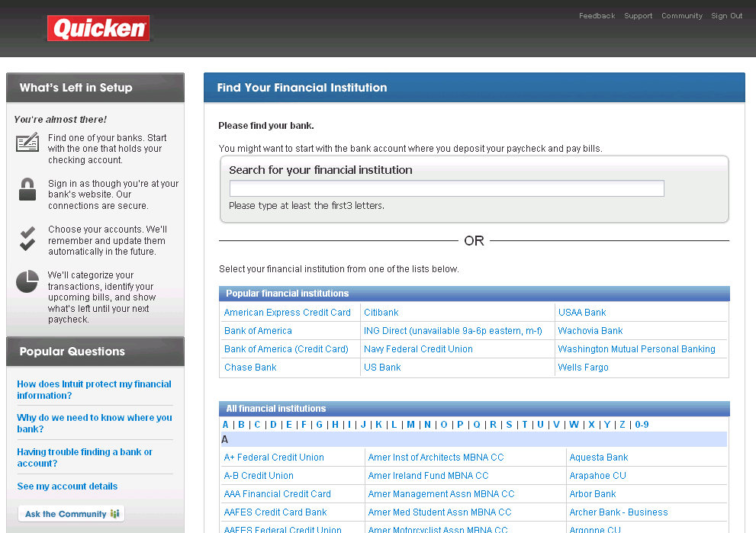Select Amer Inst of Architects MBNA CC

tap(436, 458)
